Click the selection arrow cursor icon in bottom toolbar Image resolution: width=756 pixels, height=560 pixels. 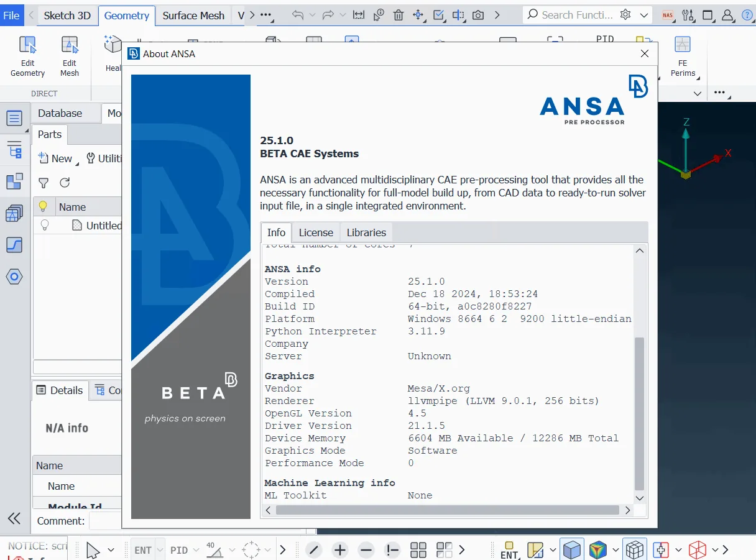coord(93,550)
